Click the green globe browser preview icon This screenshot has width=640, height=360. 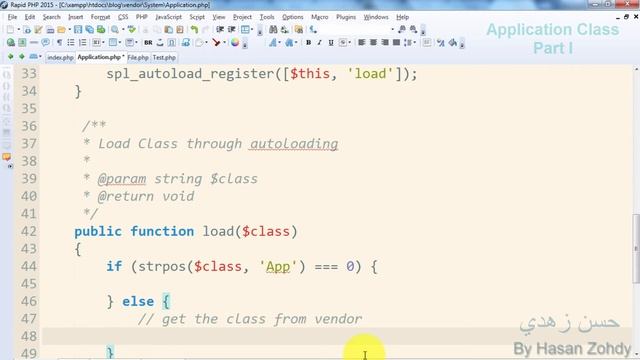11,42
